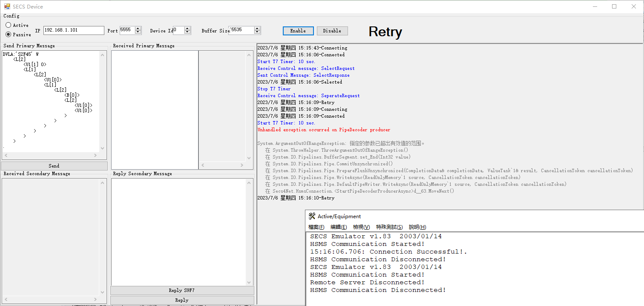Click the Disable button

pyautogui.click(x=332, y=31)
